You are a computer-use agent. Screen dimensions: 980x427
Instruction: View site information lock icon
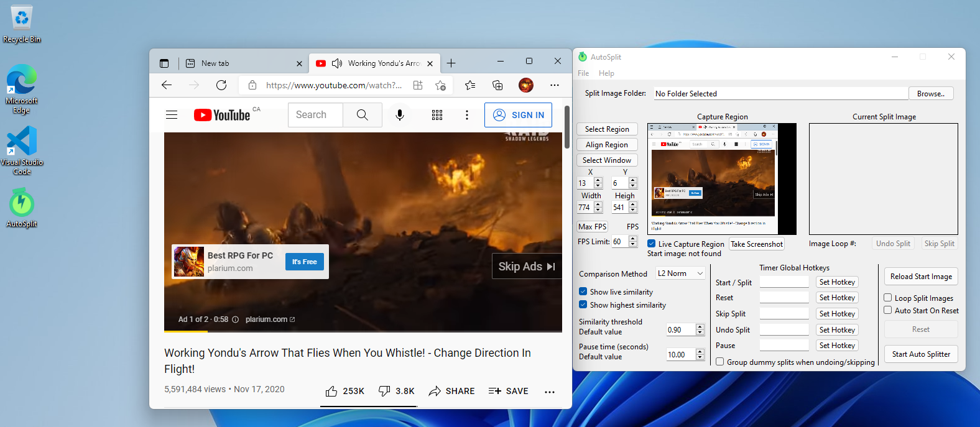252,85
